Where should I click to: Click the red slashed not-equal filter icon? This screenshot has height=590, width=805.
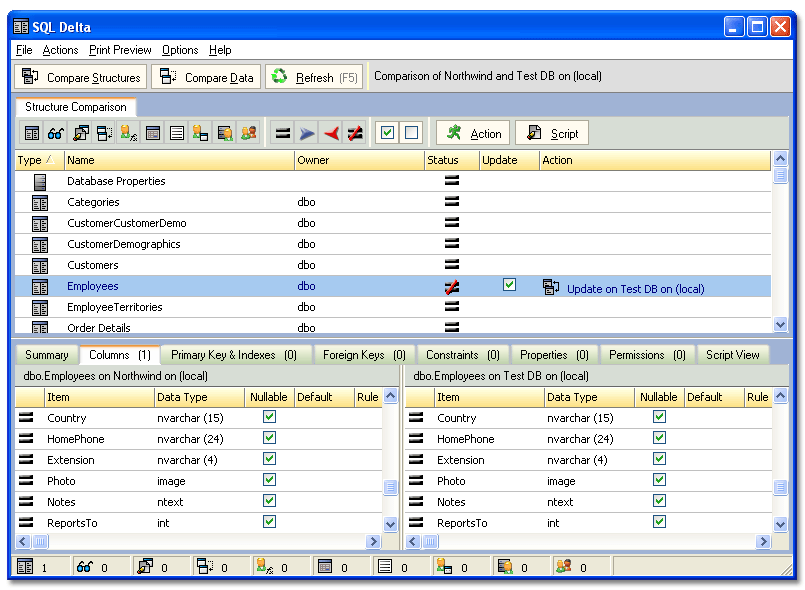click(355, 134)
